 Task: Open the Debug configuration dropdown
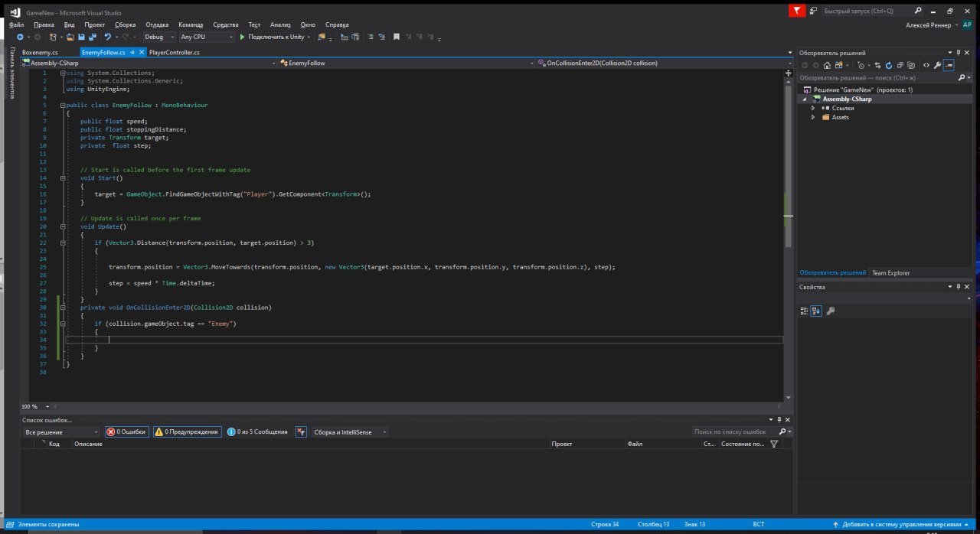point(159,37)
